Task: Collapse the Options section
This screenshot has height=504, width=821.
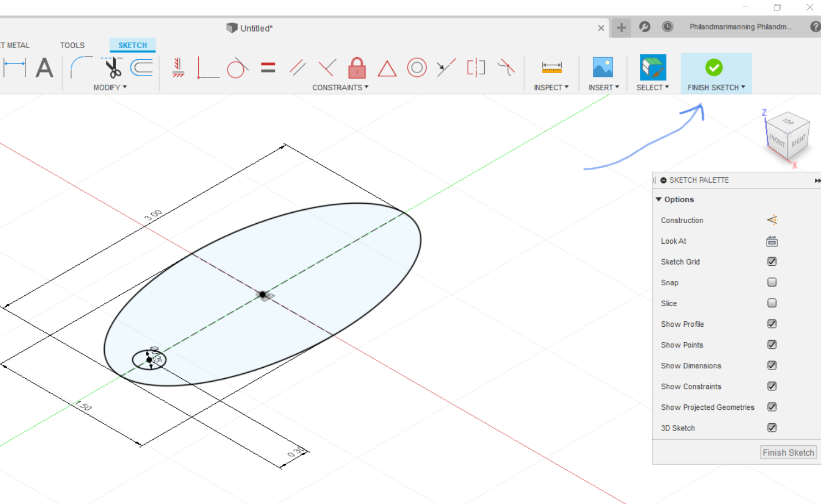Action: (x=659, y=199)
